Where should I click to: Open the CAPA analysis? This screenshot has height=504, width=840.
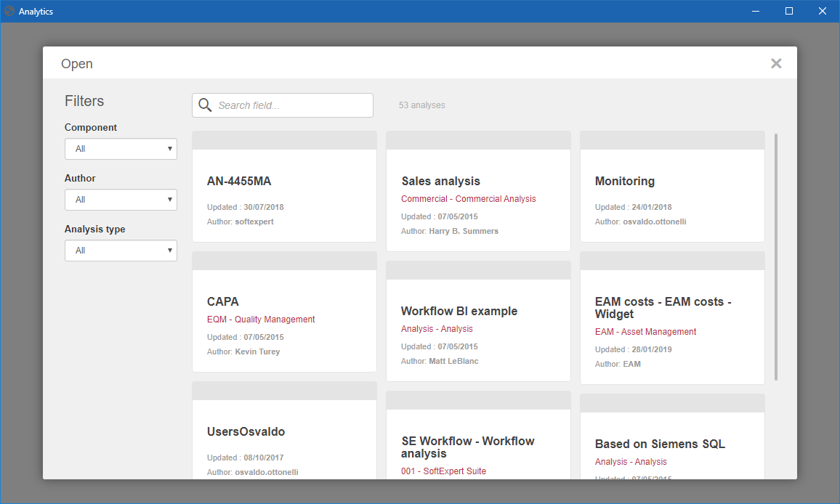click(x=284, y=312)
